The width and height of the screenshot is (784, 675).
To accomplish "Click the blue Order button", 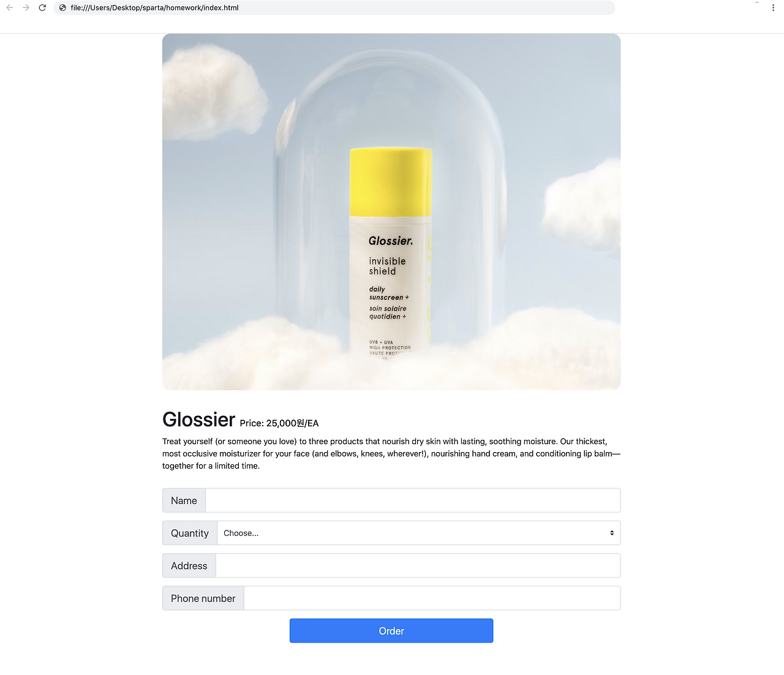I will pos(391,631).
